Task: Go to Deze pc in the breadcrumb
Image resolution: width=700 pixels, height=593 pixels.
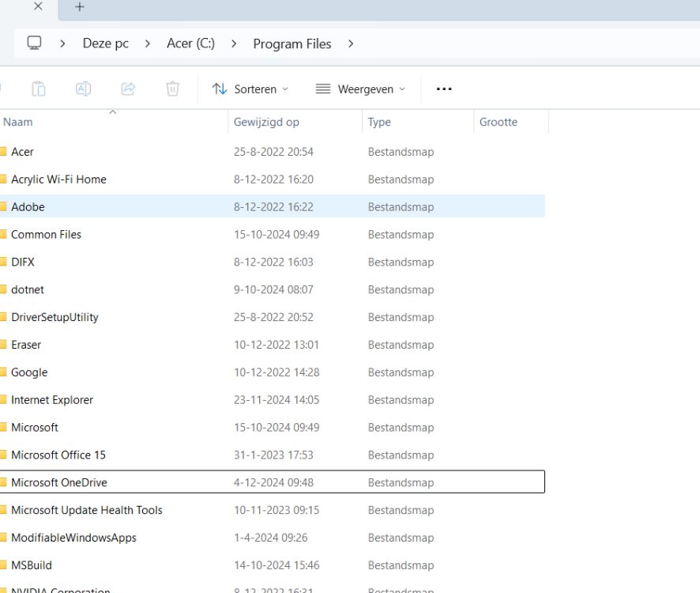Action: tap(105, 43)
